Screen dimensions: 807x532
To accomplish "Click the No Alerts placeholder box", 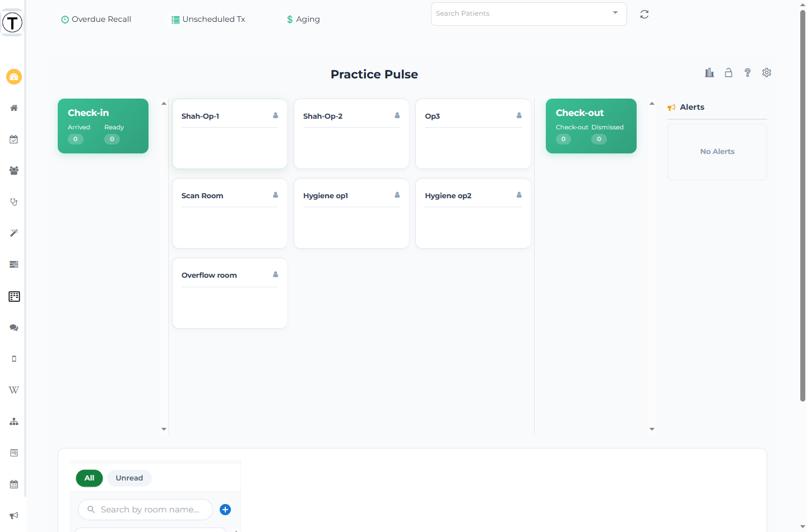I will pyautogui.click(x=717, y=152).
